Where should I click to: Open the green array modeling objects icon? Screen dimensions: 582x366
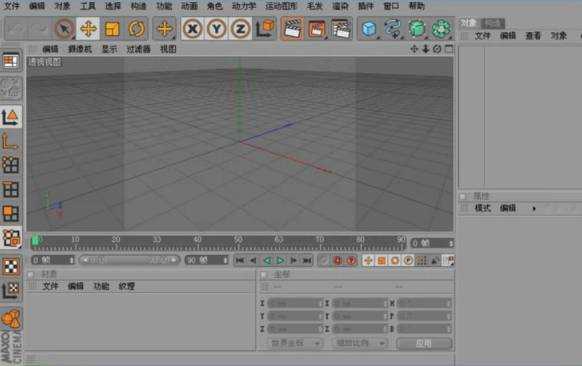tap(441, 29)
